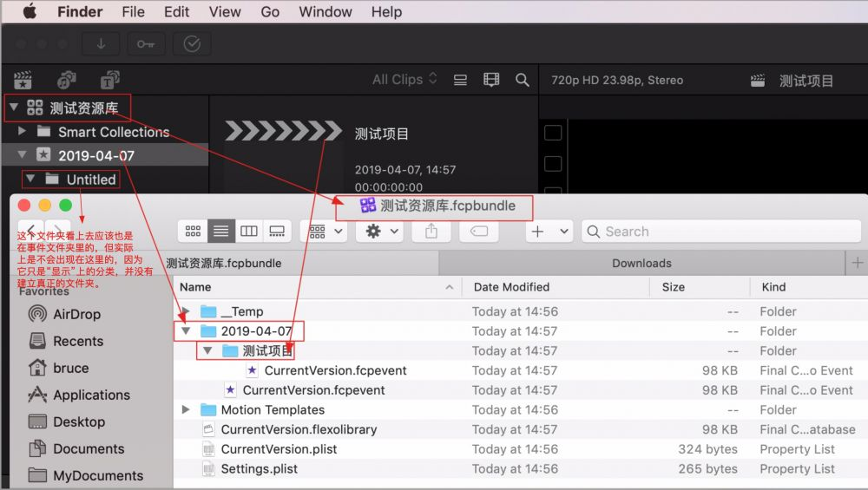Select the 测试项目 project thumbnail
The image size is (868, 490).
(x=283, y=131)
